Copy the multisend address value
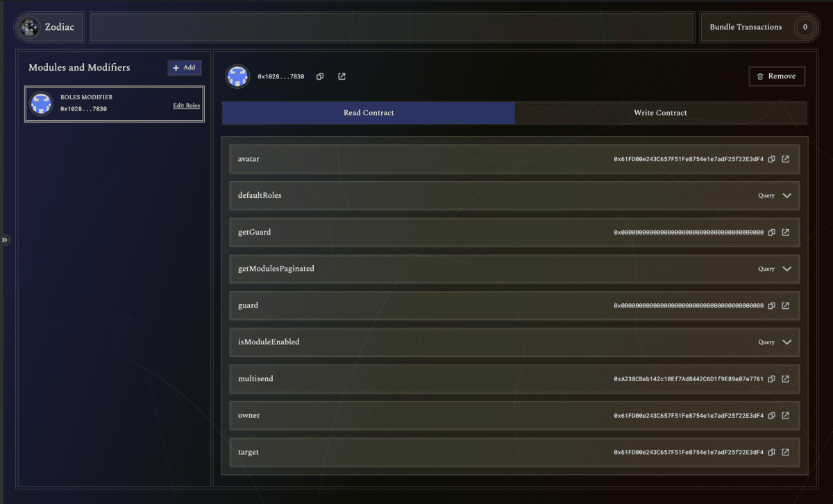The image size is (833, 504). pos(771,379)
